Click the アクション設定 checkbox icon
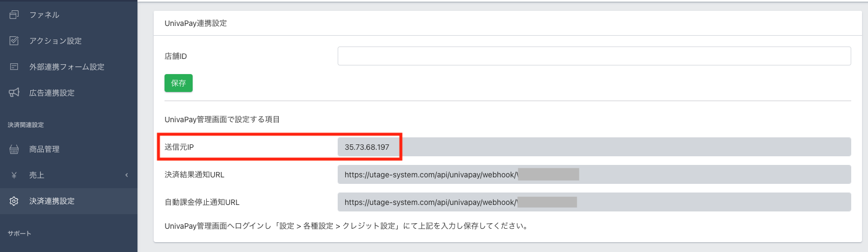 pyautogui.click(x=14, y=41)
